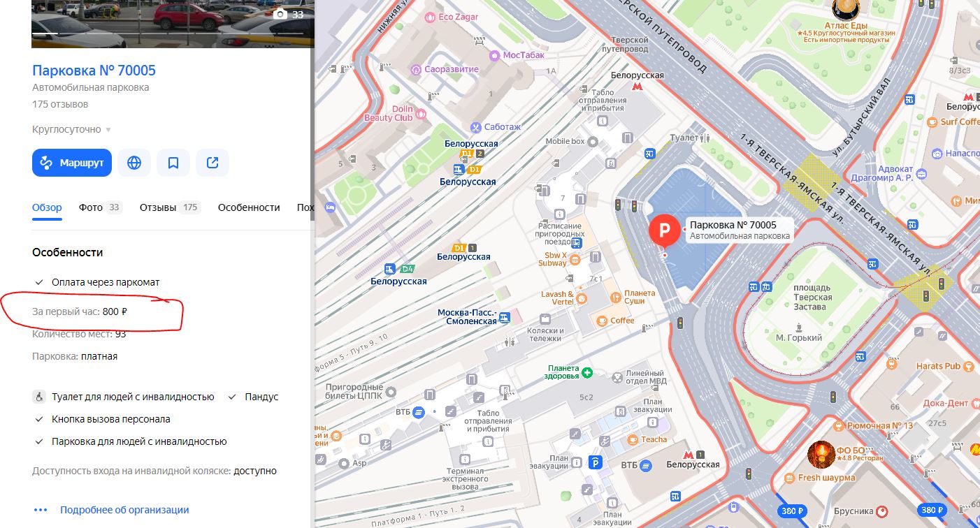The width and height of the screenshot is (980, 528).
Task: Click the Особенности section heading
Action: point(67,252)
